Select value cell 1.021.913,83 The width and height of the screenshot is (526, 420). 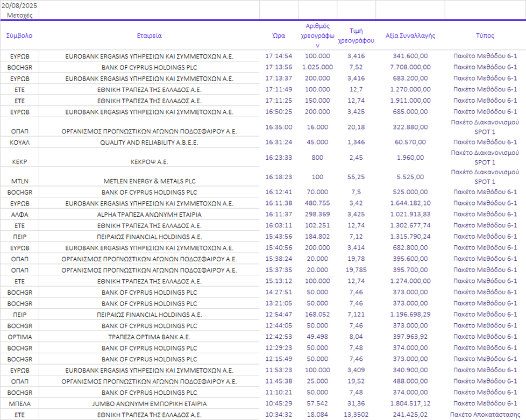click(410, 214)
